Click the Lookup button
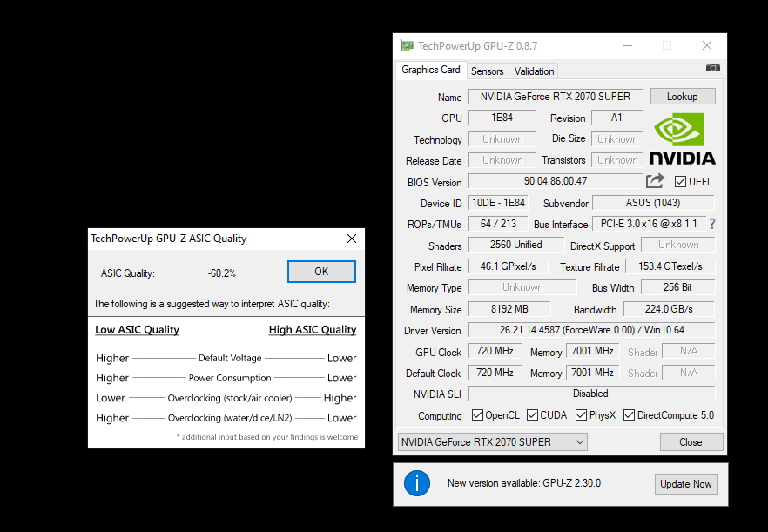 click(683, 97)
